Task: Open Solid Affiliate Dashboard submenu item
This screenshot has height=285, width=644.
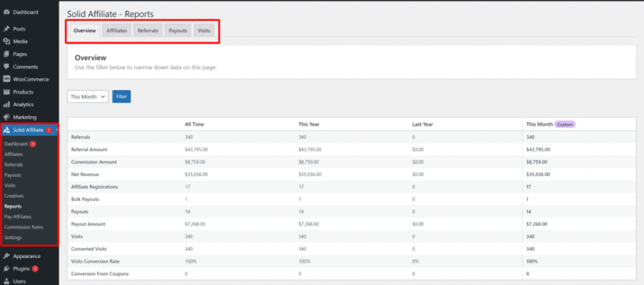Action: point(16,143)
